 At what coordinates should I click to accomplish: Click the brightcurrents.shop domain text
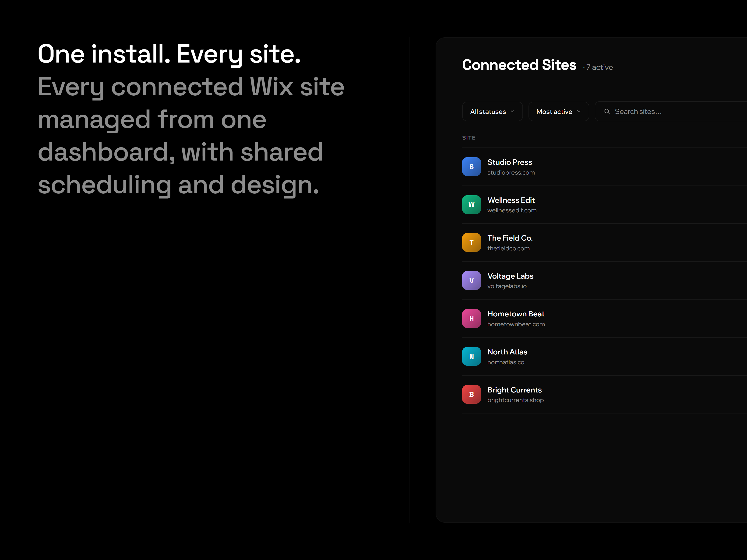(515, 400)
